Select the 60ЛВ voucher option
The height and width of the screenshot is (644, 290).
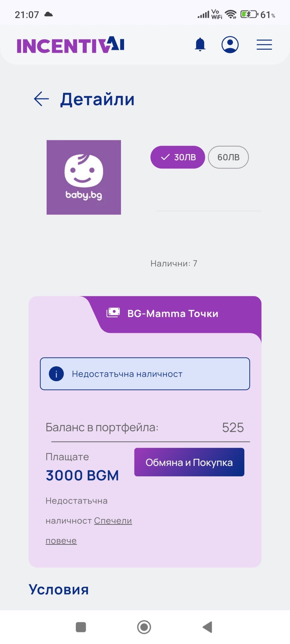click(228, 157)
